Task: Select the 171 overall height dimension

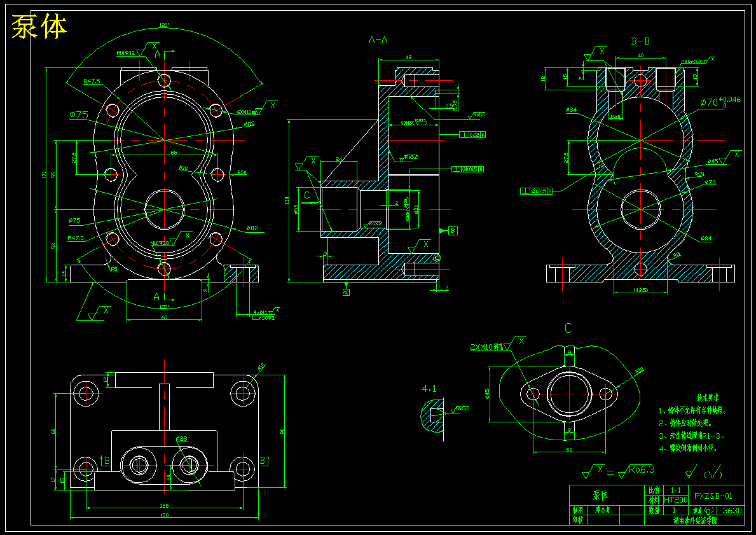Action: (x=44, y=175)
